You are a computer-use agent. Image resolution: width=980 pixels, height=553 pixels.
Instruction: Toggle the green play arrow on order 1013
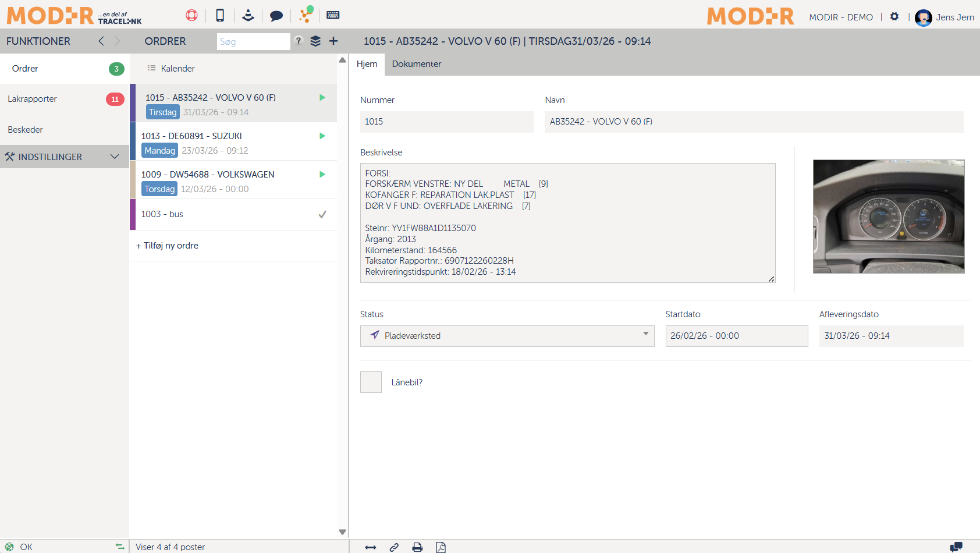[322, 136]
